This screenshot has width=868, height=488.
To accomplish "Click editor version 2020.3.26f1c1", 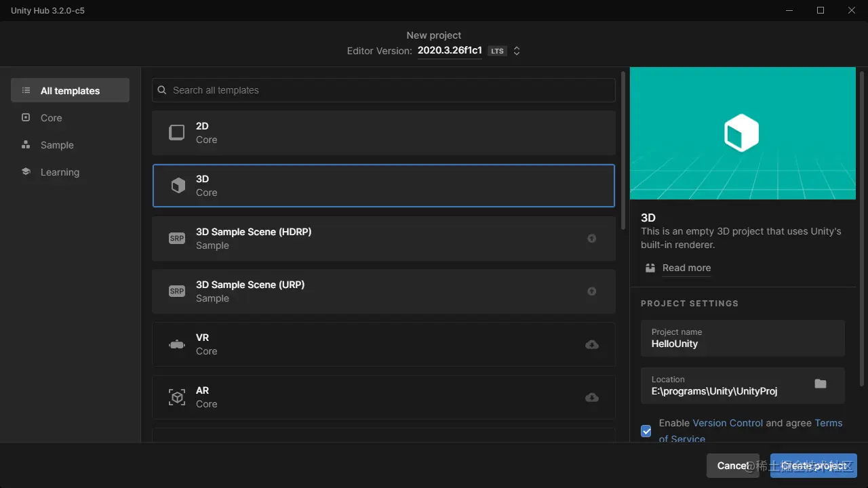I will pyautogui.click(x=450, y=51).
